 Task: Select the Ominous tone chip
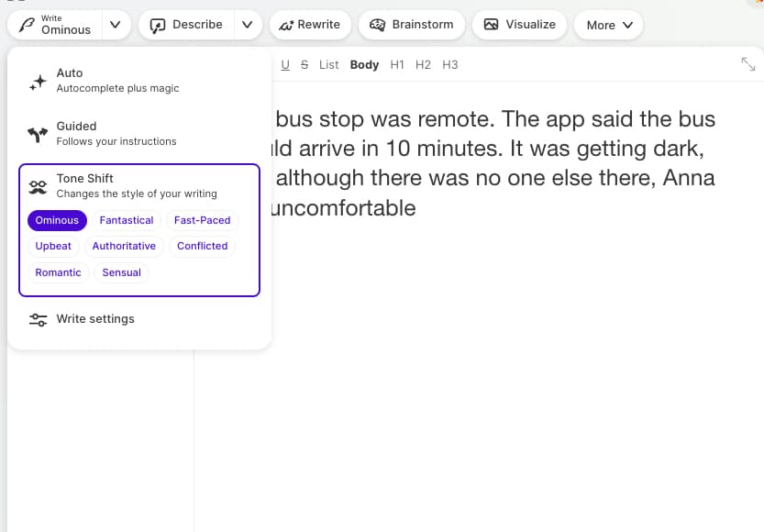[57, 220]
